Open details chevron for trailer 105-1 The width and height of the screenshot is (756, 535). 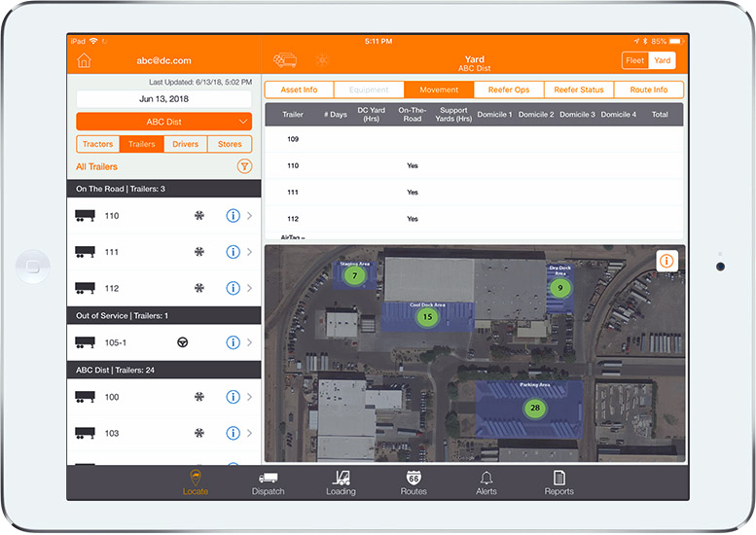(x=249, y=342)
